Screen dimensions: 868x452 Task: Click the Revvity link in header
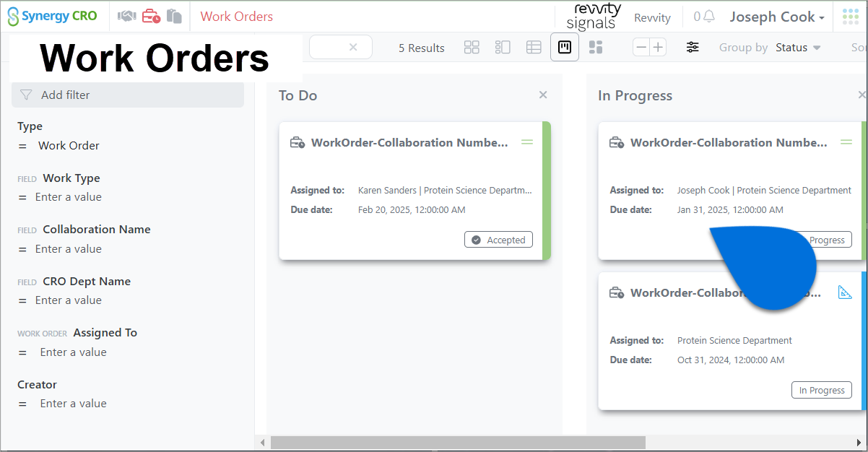(652, 18)
